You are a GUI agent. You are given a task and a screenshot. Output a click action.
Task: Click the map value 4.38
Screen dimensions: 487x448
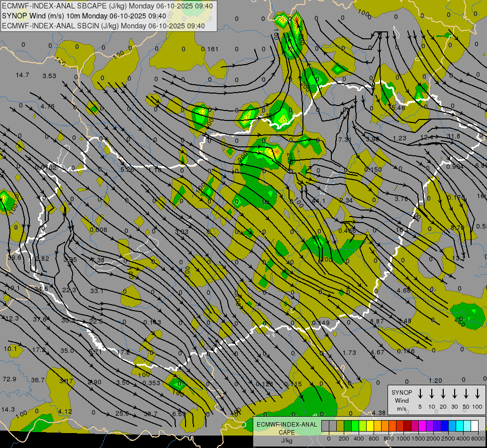point(379,413)
